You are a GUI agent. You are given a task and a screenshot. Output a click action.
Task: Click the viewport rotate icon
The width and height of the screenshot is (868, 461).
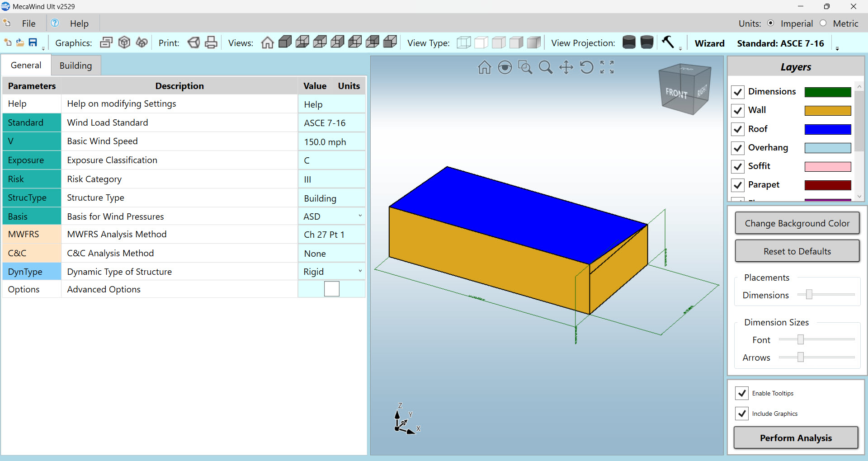point(586,67)
